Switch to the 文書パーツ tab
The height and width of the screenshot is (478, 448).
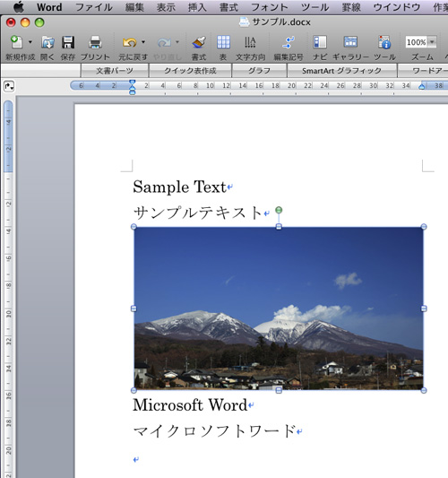(x=115, y=71)
